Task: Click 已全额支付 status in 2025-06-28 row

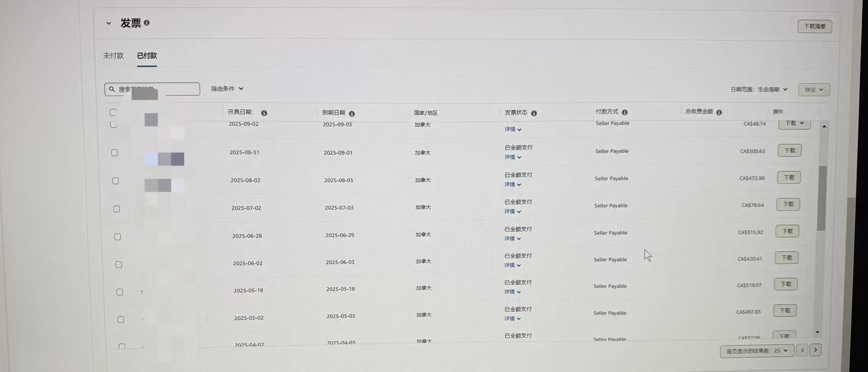Action: tap(518, 229)
